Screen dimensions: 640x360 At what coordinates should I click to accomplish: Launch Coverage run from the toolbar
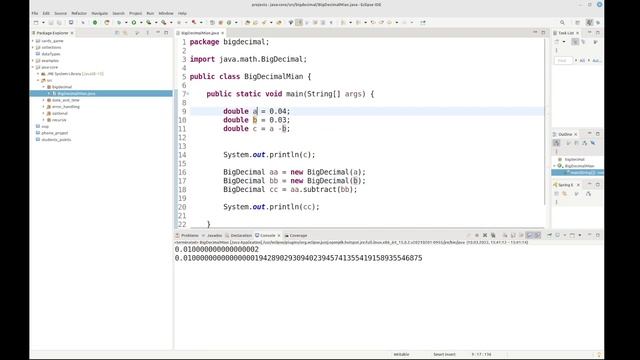click(149, 22)
